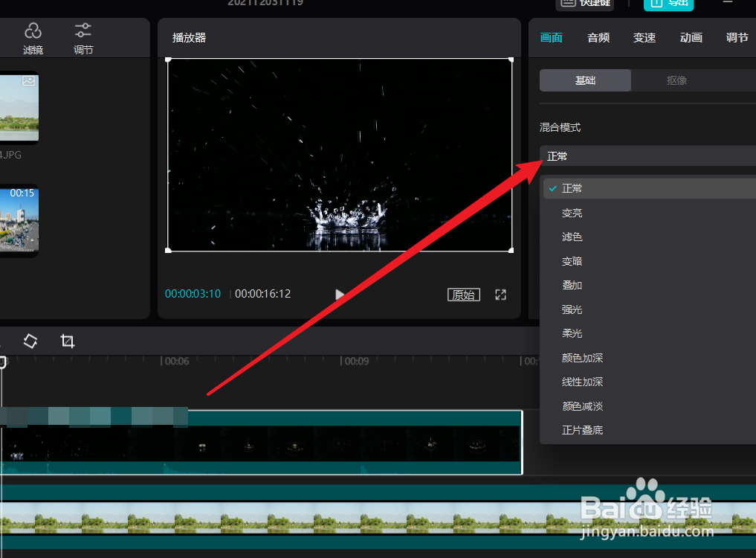Screen dimensions: 756x558
Task: Click the 播放器 panel title
Action: (x=189, y=38)
